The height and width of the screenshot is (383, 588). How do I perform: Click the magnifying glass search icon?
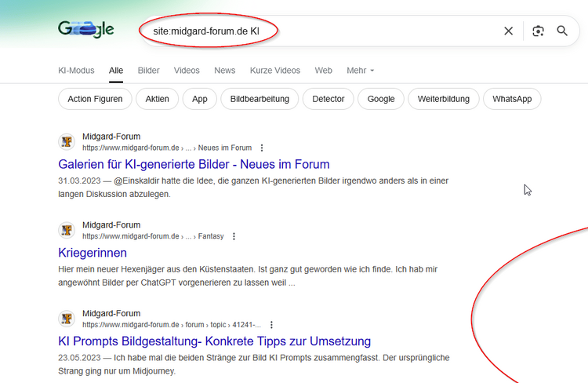562,31
